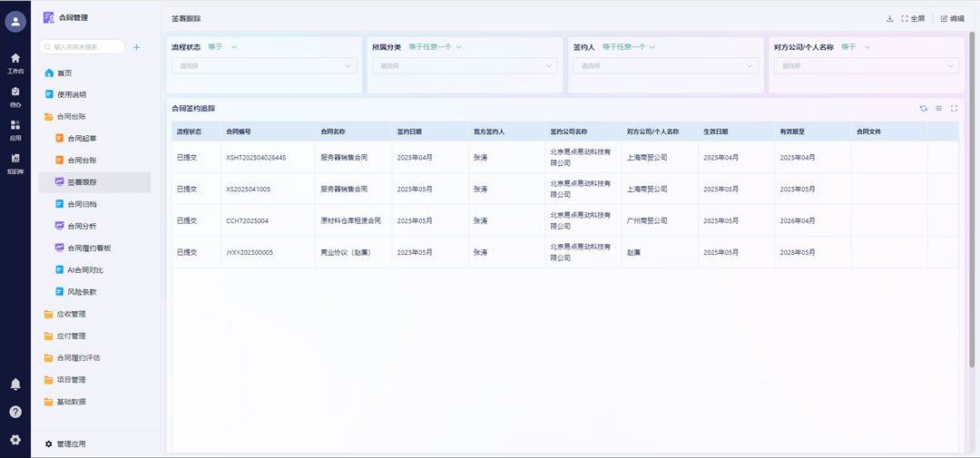The height and width of the screenshot is (458, 980).
Task: Open the table list-settings menu icon
Action: tap(938, 108)
